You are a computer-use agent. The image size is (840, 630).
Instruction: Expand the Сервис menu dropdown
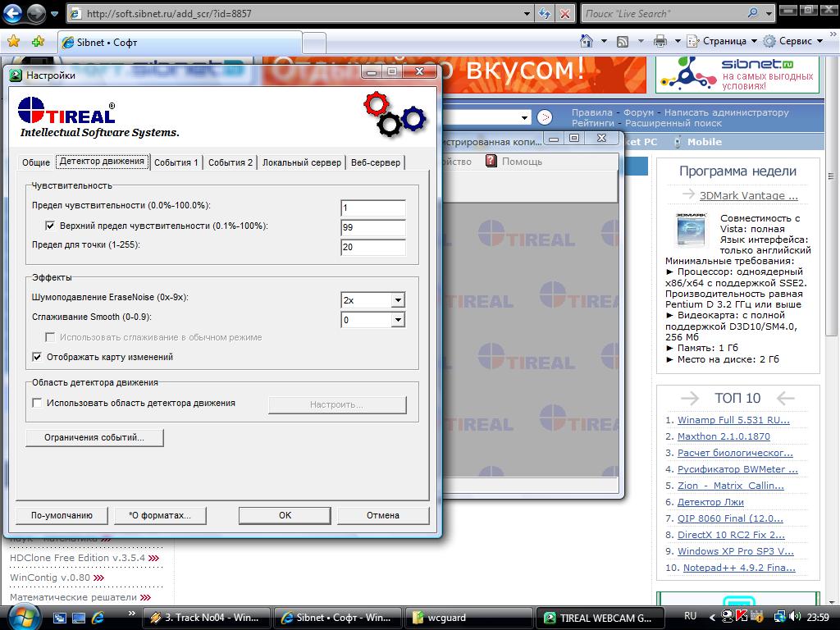coord(794,41)
